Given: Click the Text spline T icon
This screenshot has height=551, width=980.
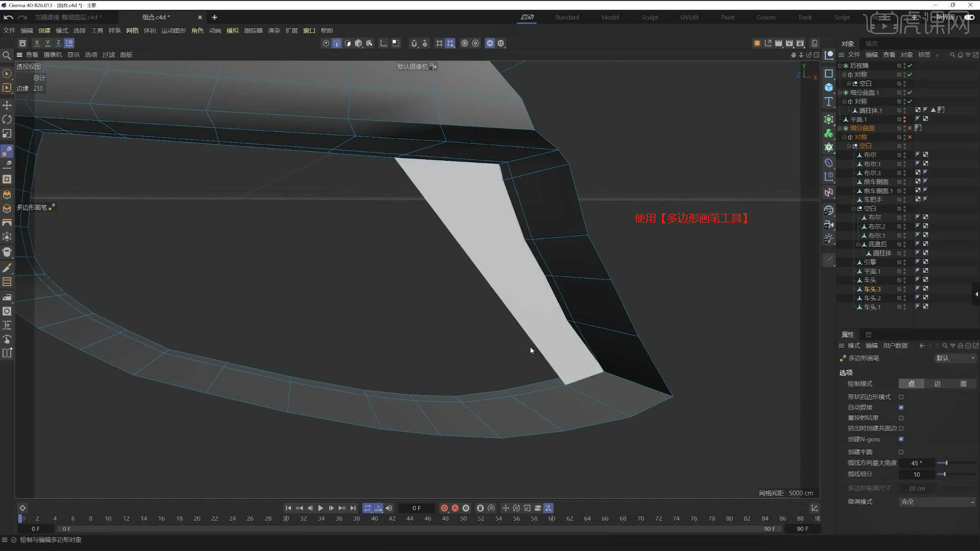Looking at the screenshot, I should click(x=829, y=102).
